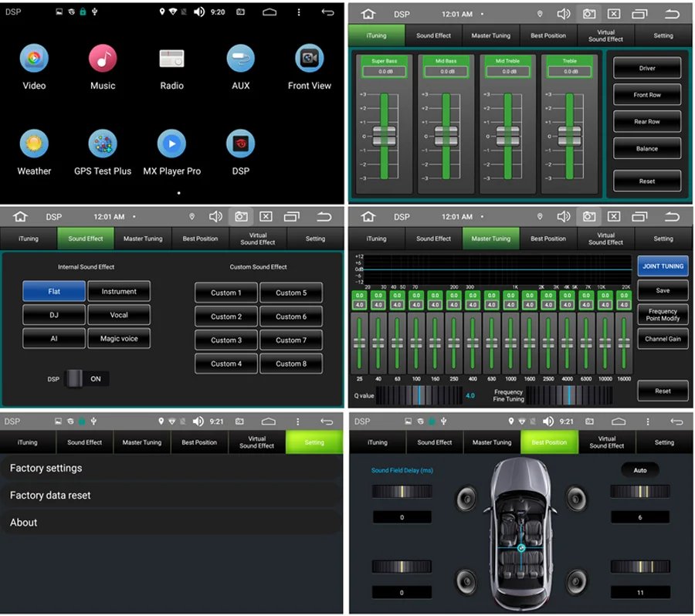Viewport: 695px width, 616px height.
Task: Open Setting tab in Best Position screen
Action: pyautogui.click(x=664, y=442)
